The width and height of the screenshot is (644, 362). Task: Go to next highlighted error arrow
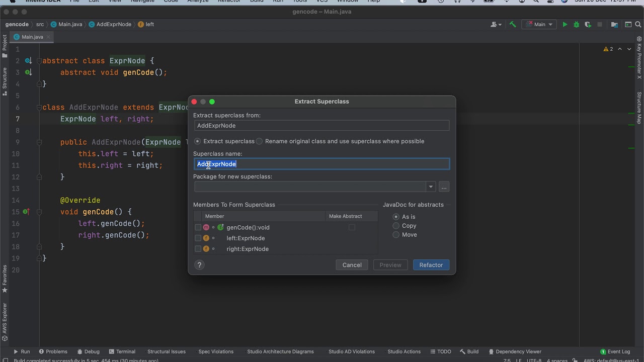tap(629, 49)
